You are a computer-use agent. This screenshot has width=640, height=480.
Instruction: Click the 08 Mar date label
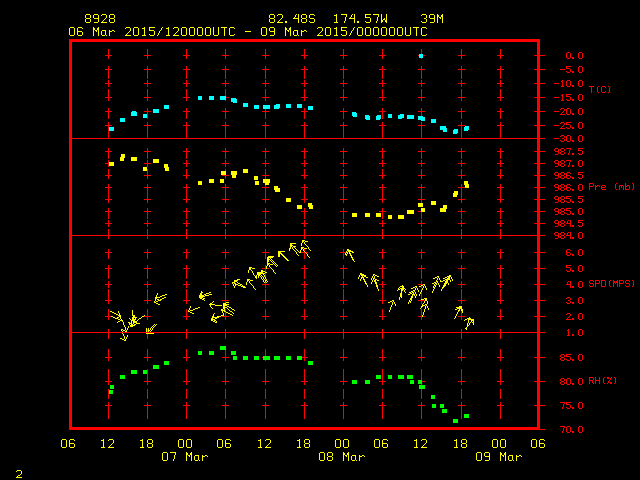pyautogui.click(x=342, y=457)
